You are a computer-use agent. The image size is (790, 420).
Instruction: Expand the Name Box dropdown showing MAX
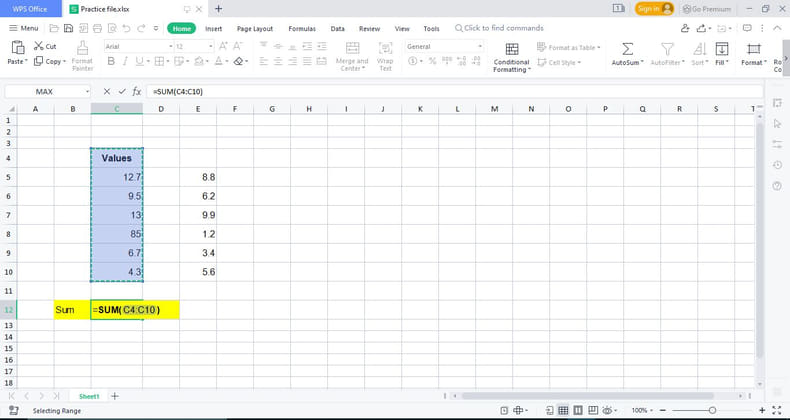[x=87, y=92]
